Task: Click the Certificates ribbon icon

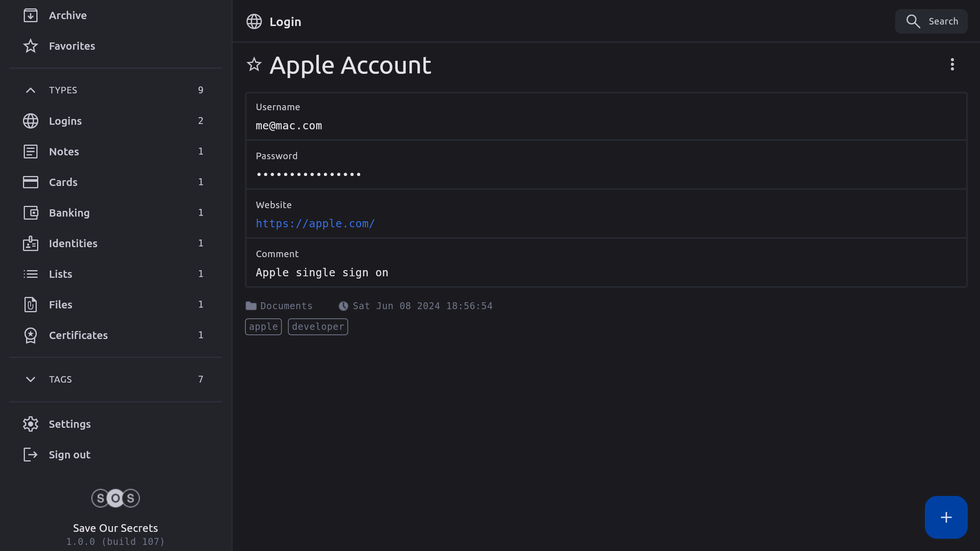Action: pyautogui.click(x=31, y=336)
